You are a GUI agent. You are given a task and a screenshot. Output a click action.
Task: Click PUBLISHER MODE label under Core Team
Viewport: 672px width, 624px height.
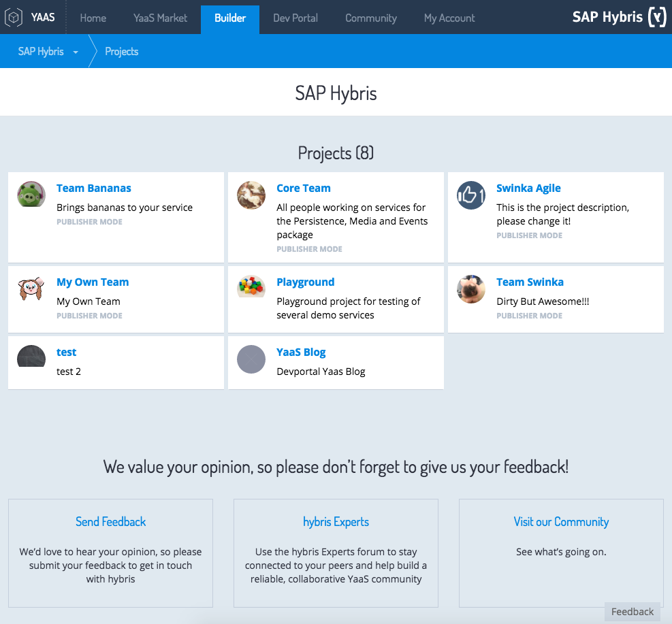pos(309,249)
